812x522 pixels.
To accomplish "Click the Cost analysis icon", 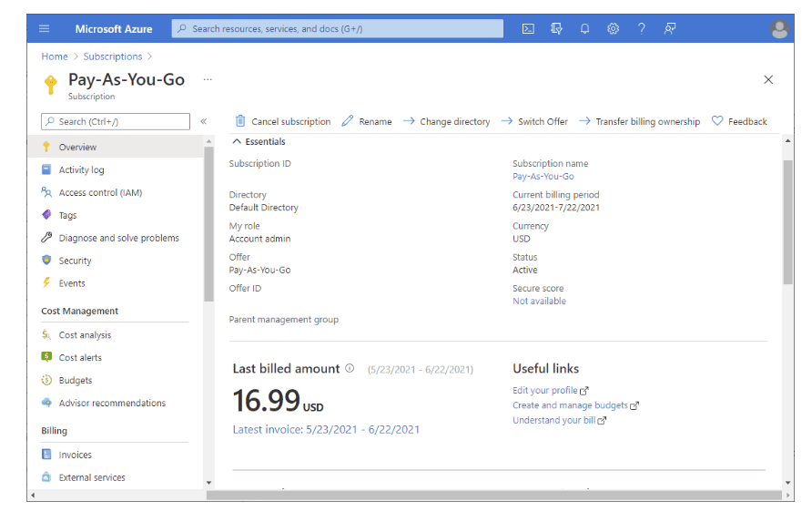I will [x=46, y=334].
